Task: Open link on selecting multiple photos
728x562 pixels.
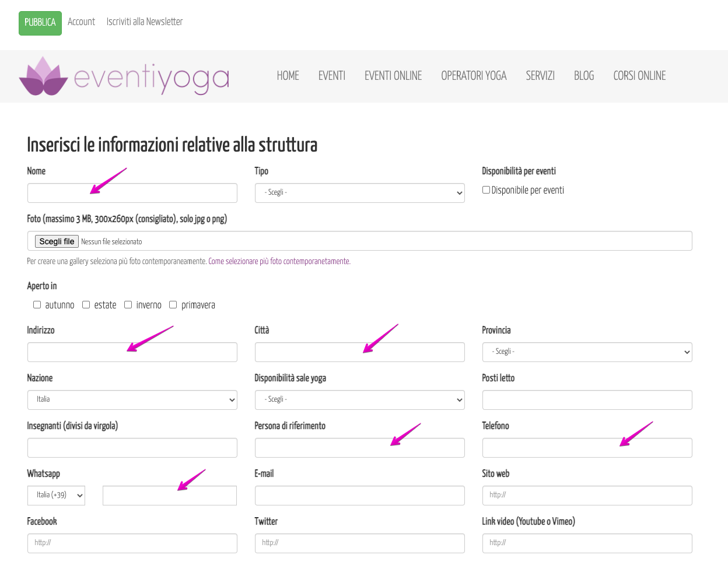Action: click(279, 262)
